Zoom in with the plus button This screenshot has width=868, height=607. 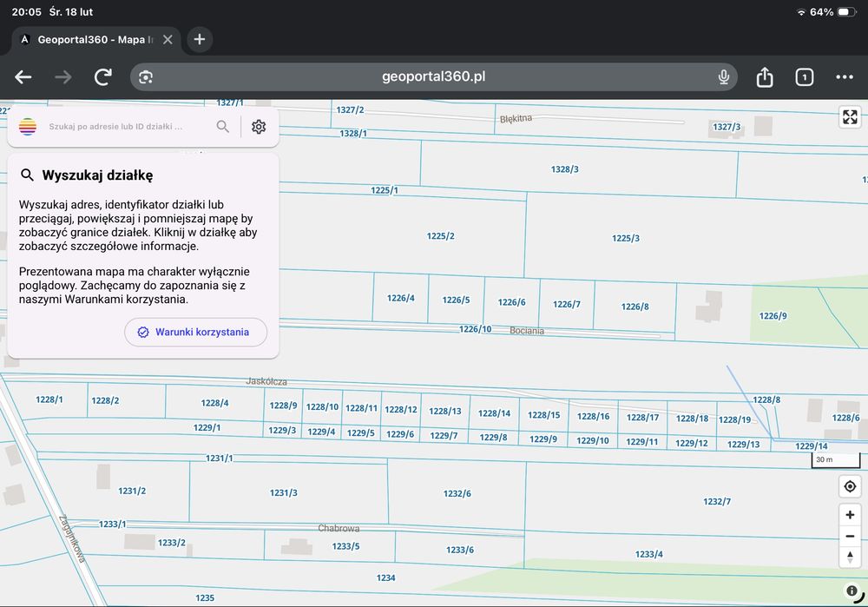[x=850, y=515]
